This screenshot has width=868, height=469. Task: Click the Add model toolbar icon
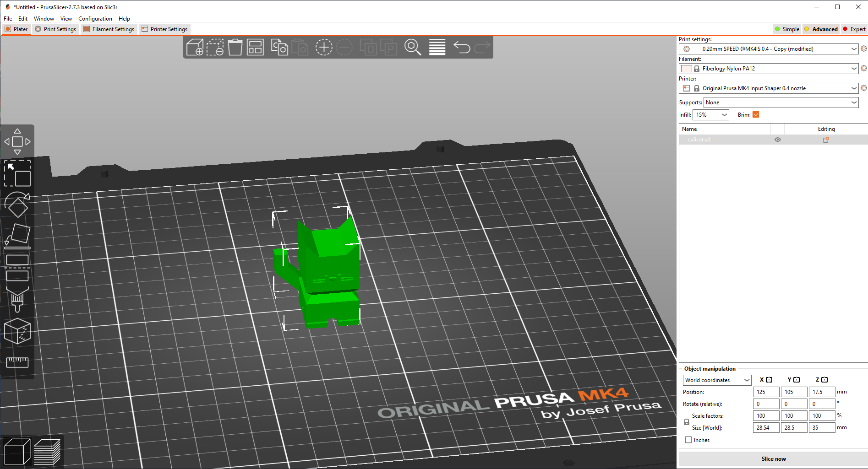click(x=195, y=47)
